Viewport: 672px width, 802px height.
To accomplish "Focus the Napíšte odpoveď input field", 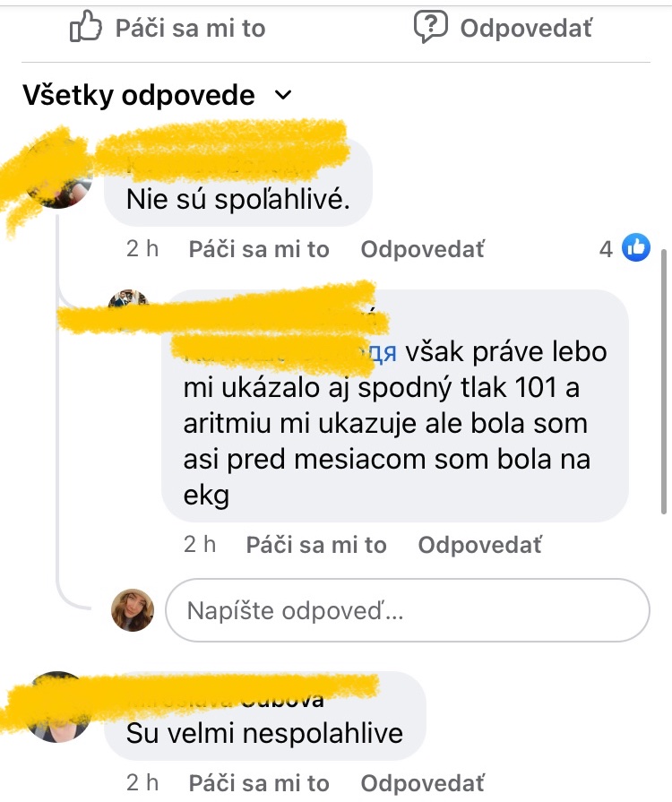I will 408,610.
